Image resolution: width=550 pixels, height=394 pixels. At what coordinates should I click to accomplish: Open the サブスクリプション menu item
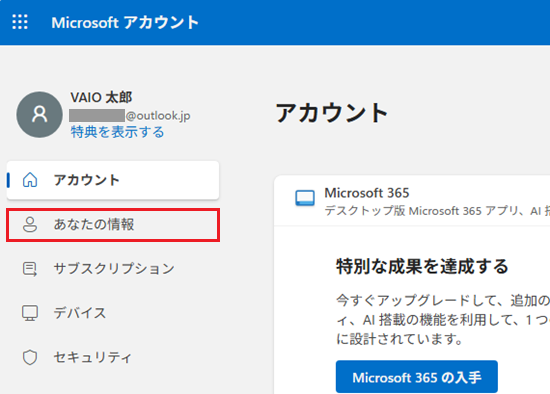113,269
